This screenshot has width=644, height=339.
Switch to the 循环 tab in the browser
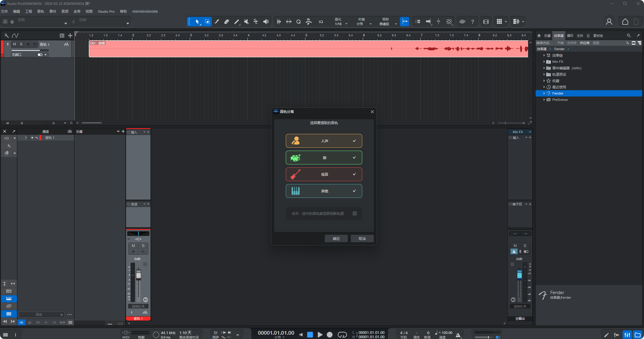click(x=570, y=35)
